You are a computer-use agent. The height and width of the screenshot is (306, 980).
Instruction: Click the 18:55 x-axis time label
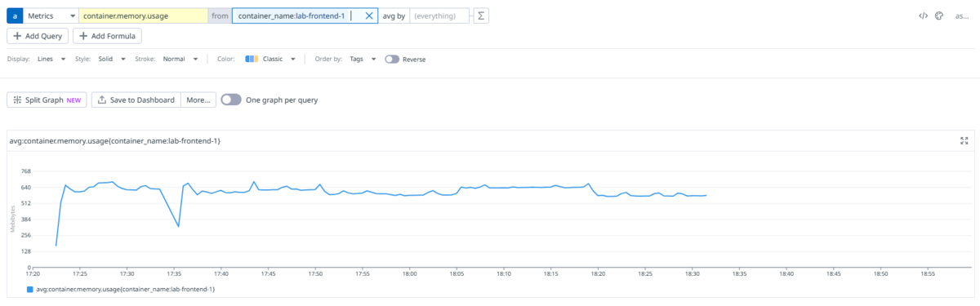[928, 273]
